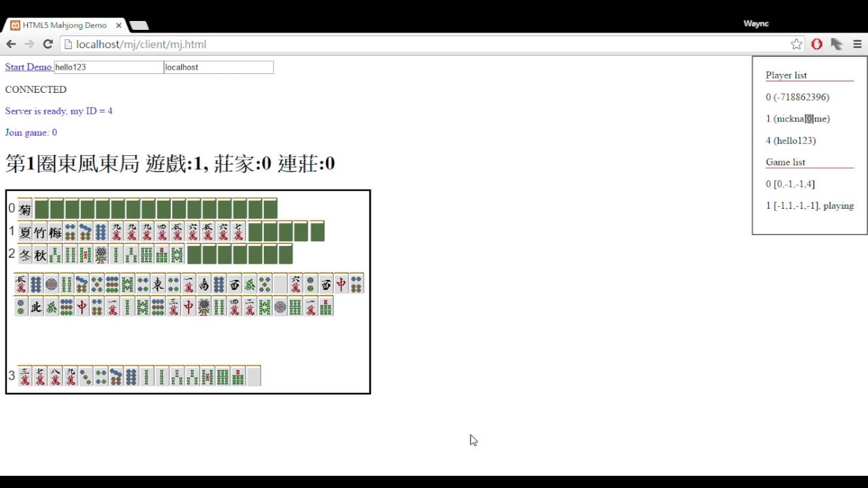Image resolution: width=868 pixels, height=488 pixels.
Task: Bookmark this page with the star icon
Action: (796, 44)
